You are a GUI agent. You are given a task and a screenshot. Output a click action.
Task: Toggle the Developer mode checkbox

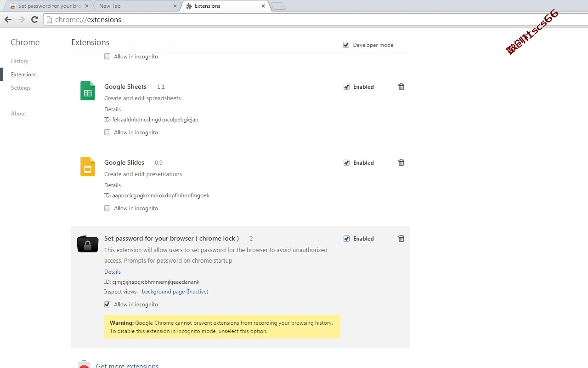(x=346, y=45)
